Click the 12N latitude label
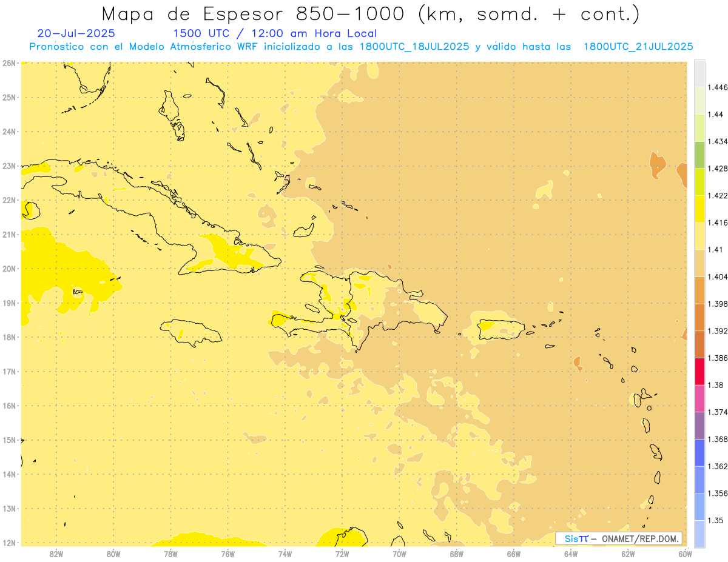Image resolution: width=728 pixels, height=562 pixels. click(x=8, y=543)
